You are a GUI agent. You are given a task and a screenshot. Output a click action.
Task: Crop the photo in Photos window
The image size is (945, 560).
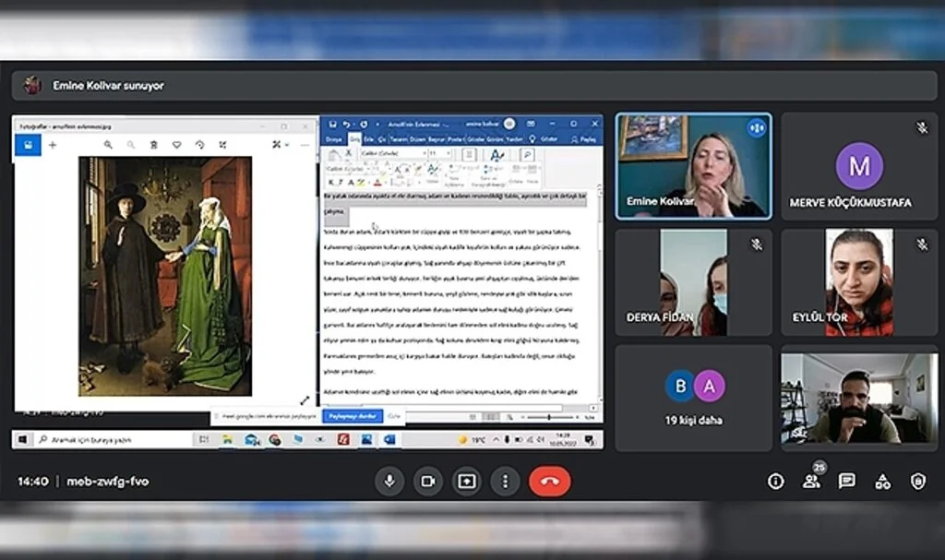click(222, 145)
